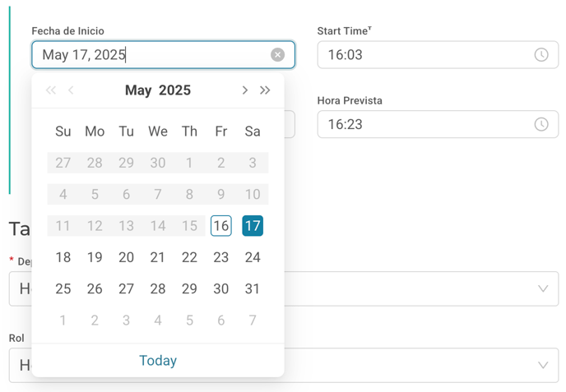This screenshot has width=566, height=392.
Task: Click the Hora Prevista 16:23 field
Action: coord(438,124)
